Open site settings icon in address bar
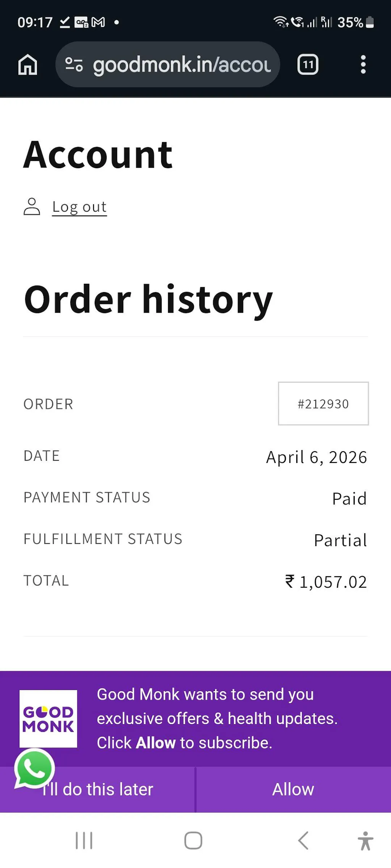Viewport: 391px width, 868px height. click(74, 64)
